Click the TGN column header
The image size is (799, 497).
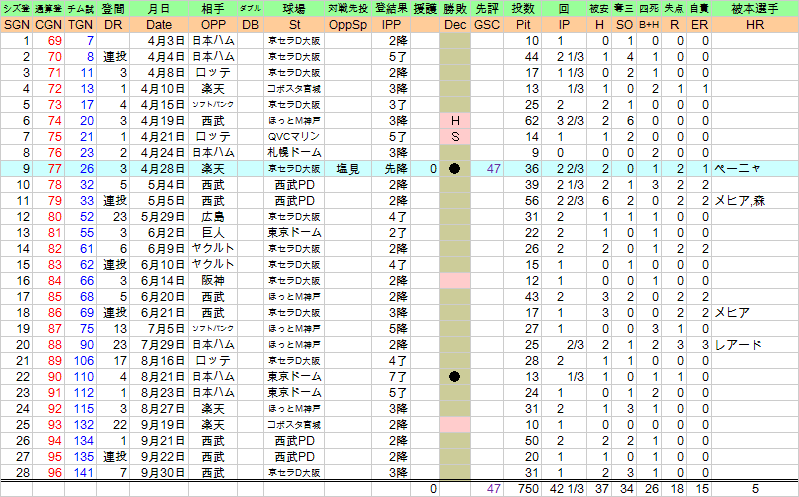(x=81, y=25)
